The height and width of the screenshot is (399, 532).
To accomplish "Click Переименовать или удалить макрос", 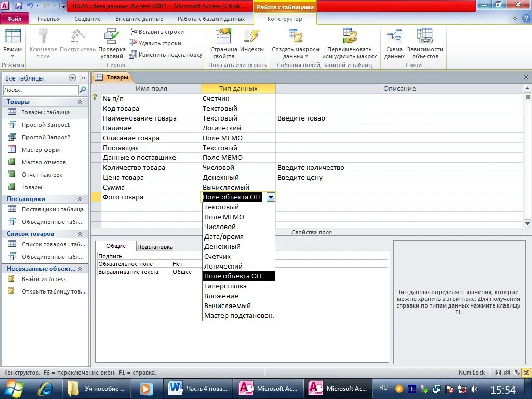I will tap(350, 44).
